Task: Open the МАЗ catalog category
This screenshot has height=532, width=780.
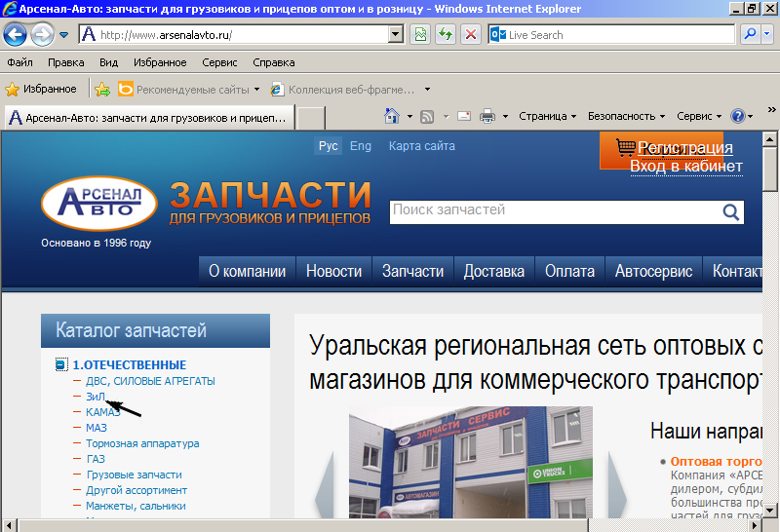Action: click(x=96, y=428)
